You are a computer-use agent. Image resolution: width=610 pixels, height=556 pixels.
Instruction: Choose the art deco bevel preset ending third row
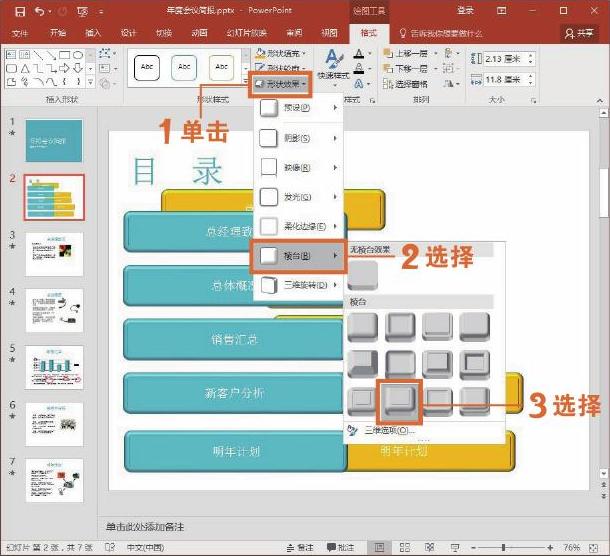click(x=475, y=401)
